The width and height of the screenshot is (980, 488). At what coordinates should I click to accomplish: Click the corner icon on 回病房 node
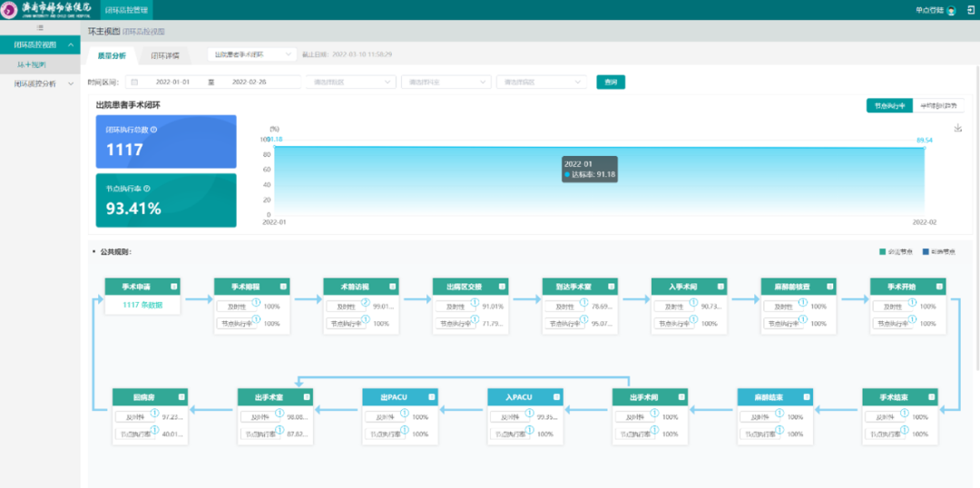click(x=181, y=396)
